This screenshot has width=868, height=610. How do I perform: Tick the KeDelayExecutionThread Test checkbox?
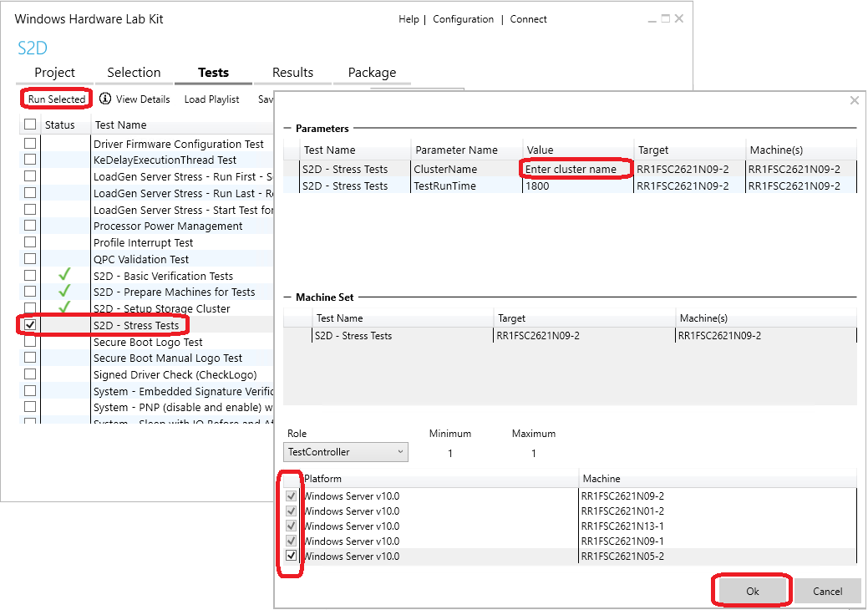point(30,160)
